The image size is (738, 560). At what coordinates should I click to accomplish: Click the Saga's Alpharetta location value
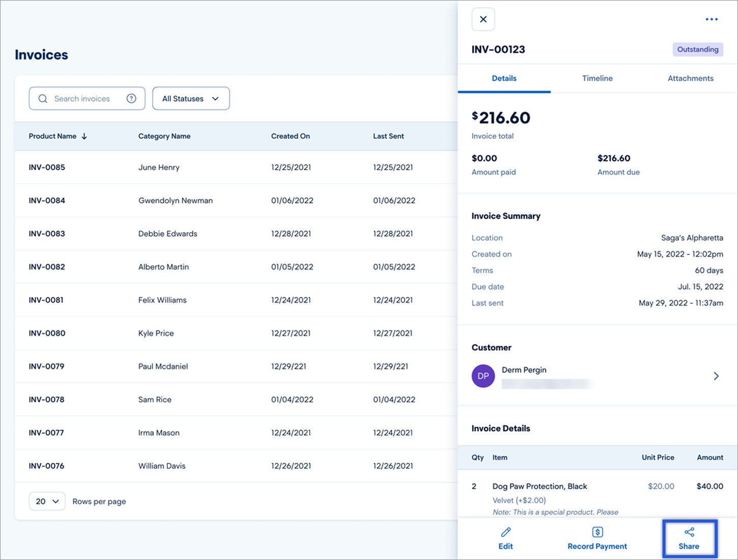pyautogui.click(x=692, y=238)
